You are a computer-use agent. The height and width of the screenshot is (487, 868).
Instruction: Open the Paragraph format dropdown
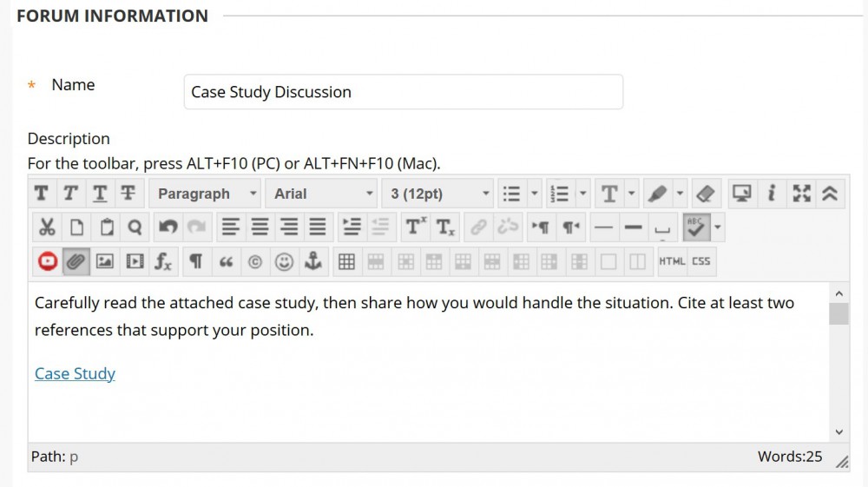[x=206, y=194]
